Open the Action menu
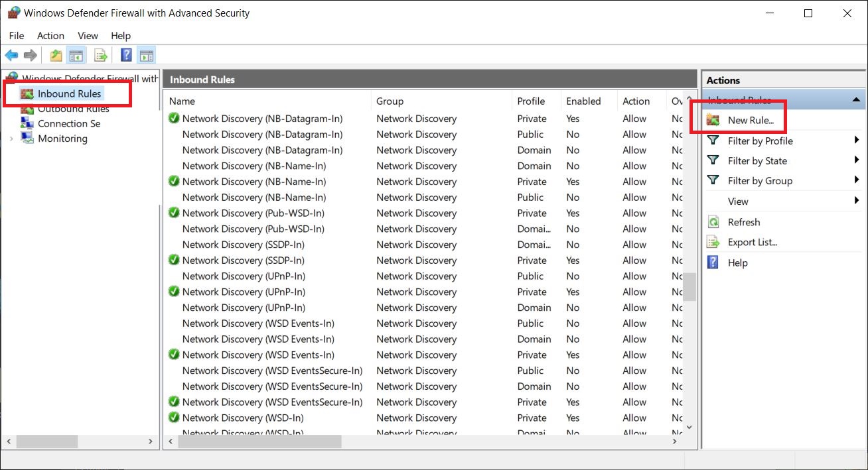The width and height of the screenshot is (868, 470). pos(50,36)
